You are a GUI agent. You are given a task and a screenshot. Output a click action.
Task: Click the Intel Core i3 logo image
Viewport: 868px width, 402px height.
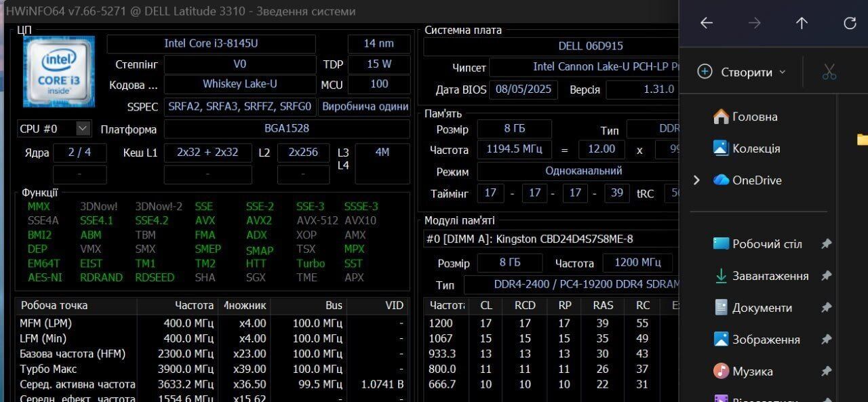(58, 71)
